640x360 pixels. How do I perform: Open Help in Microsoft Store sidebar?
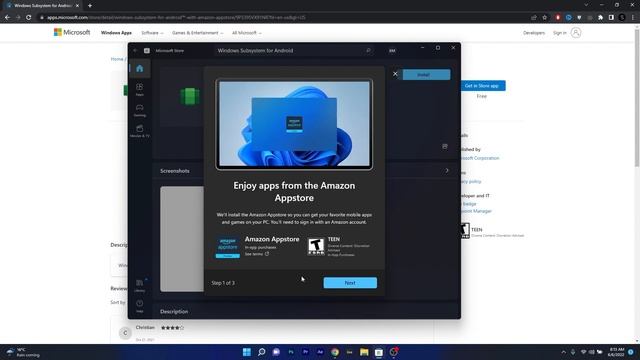(x=140, y=306)
